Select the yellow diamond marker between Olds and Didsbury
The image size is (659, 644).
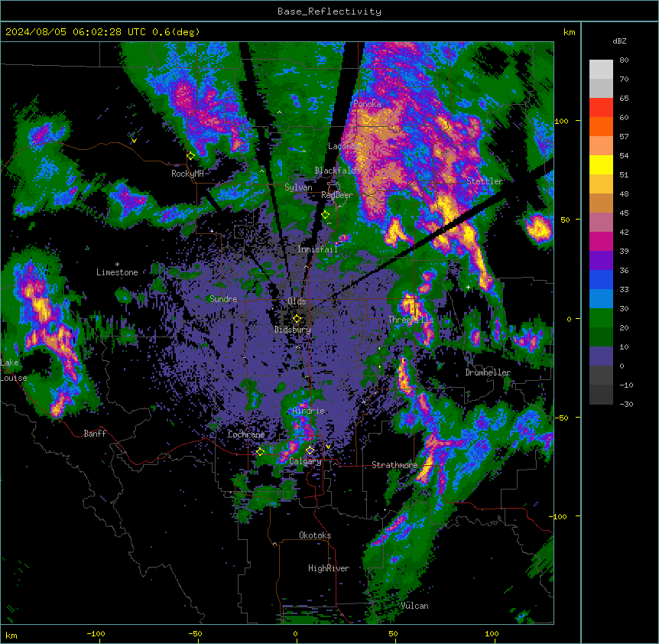point(297,319)
